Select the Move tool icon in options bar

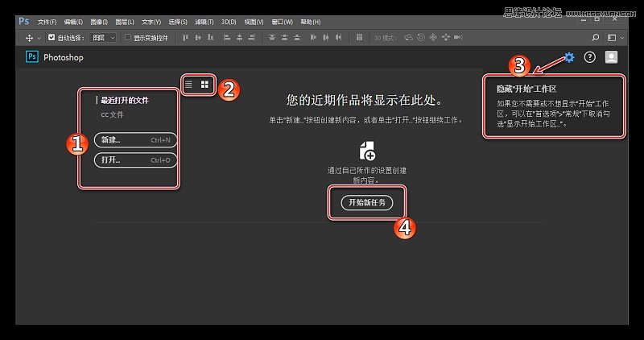[29, 38]
